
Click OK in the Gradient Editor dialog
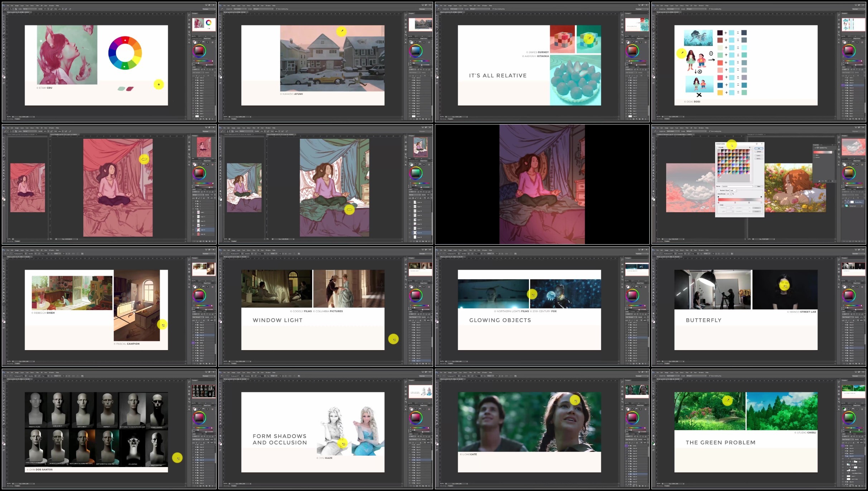[x=759, y=148]
